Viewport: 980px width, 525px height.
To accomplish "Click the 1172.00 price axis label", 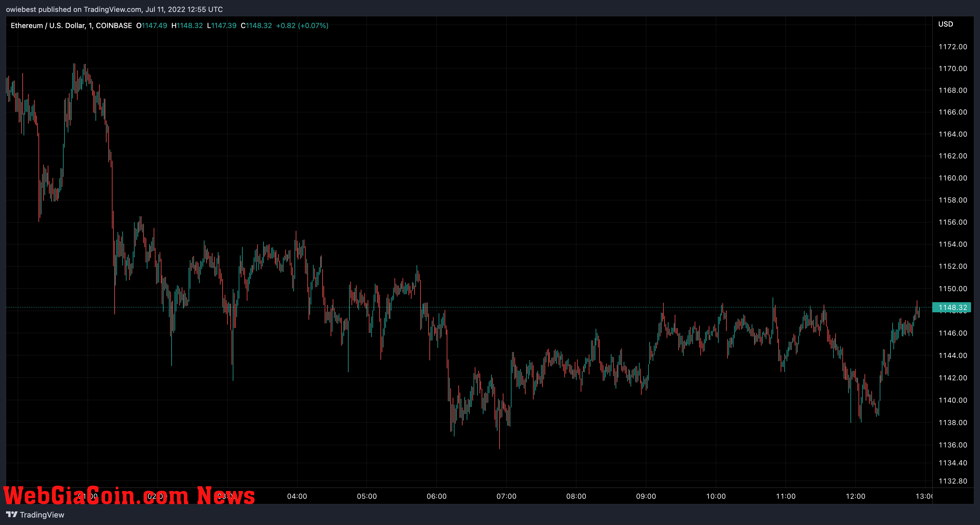I will (x=953, y=47).
